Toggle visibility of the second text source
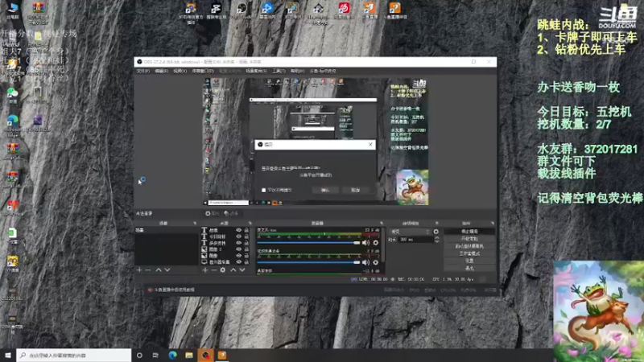644x362 pixels. click(x=238, y=237)
